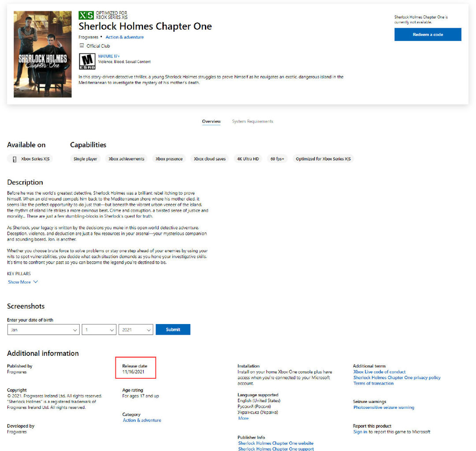Click the Single player capability chip
The height and width of the screenshot is (451, 476).
86,159
